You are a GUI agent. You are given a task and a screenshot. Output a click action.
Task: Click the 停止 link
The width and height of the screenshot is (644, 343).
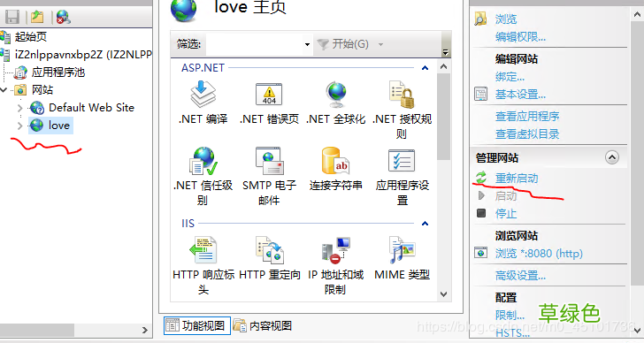pyautogui.click(x=506, y=213)
